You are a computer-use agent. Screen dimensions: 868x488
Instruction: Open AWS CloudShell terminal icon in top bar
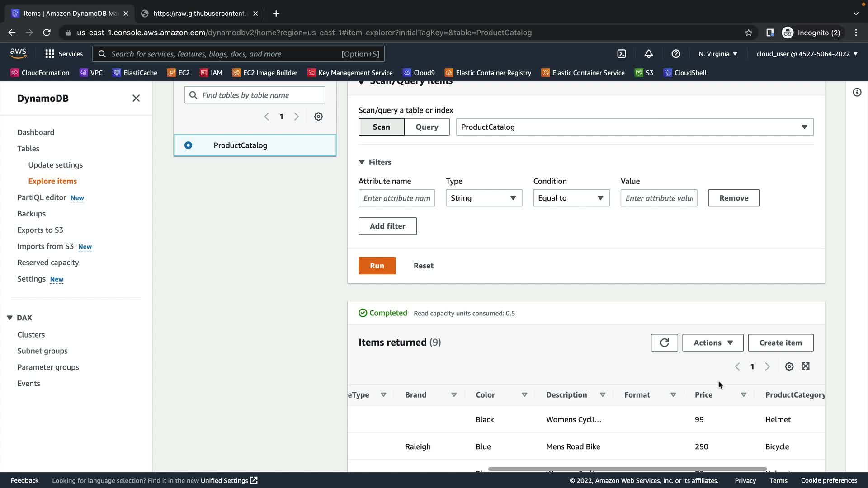tap(622, 54)
